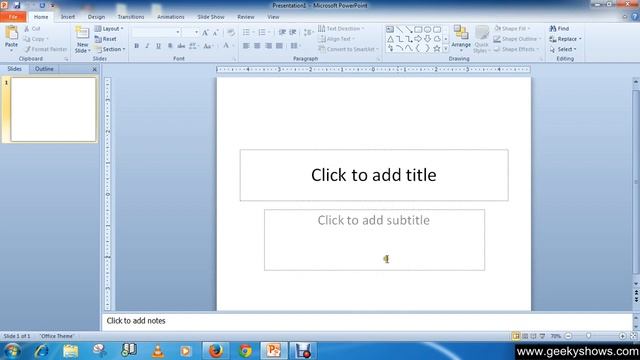Click Decrease List Level icon
The height and width of the screenshot is (360, 640).
[x=282, y=32]
